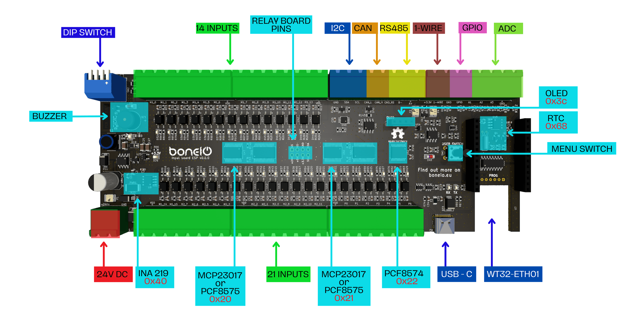Image resolution: width=644 pixels, height=322 pixels.
Task: Click the highlighted OLED header
Action: [x=400, y=122]
